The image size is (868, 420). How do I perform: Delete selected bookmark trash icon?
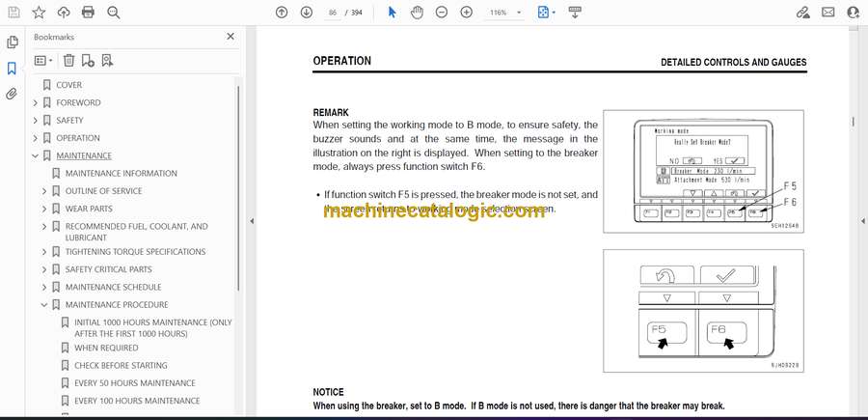[x=68, y=61]
